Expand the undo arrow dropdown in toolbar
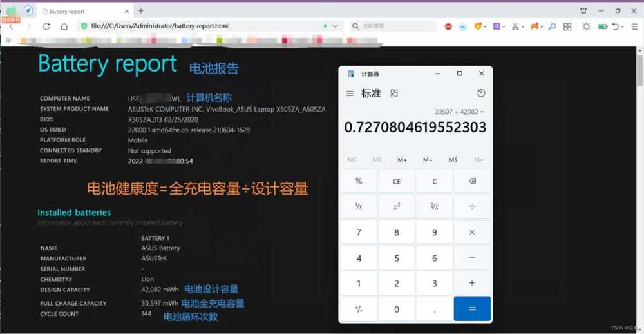 [x=625, y=26]
